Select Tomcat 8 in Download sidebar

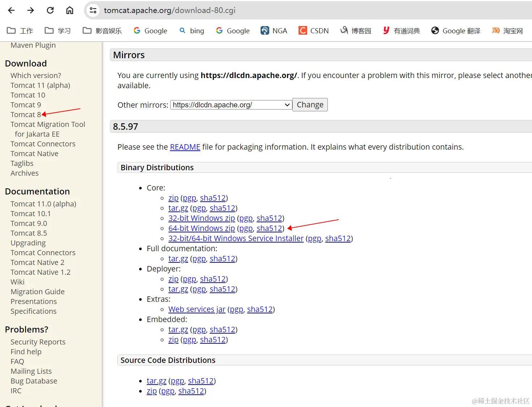(x=26, y=115)
